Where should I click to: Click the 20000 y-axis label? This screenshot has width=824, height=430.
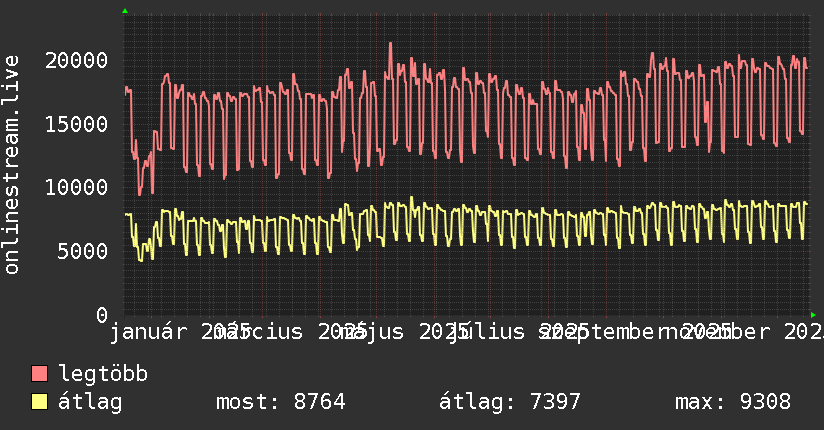click(77, 60)
